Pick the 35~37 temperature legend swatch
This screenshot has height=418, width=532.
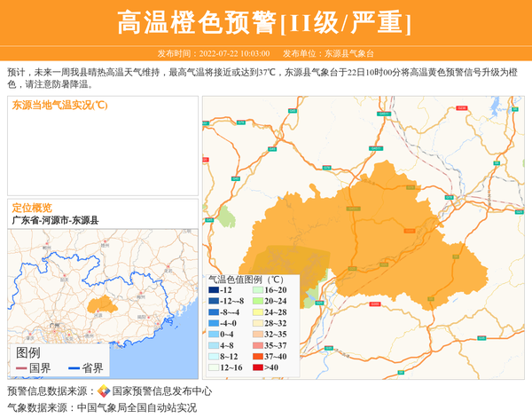257,345
